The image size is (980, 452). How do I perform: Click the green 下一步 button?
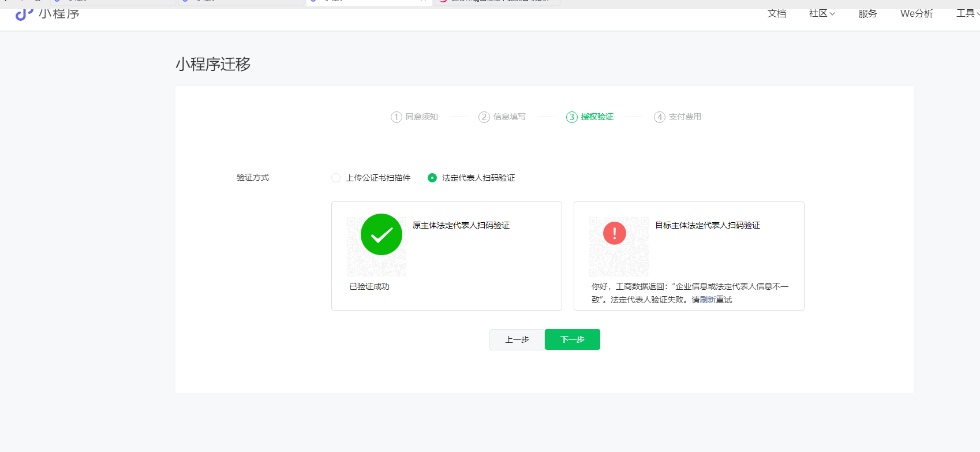pos(573,339)
